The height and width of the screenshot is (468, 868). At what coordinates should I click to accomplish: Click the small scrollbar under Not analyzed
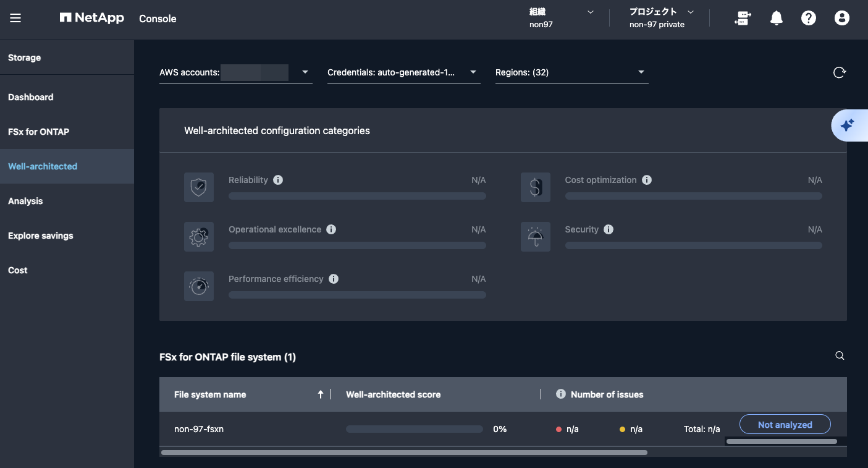click(x=782, y=441)
